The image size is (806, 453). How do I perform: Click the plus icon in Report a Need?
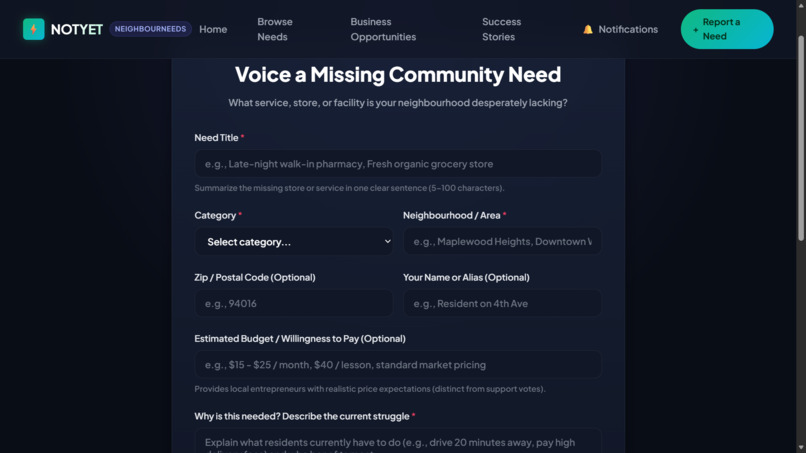(x=695, y=30)
